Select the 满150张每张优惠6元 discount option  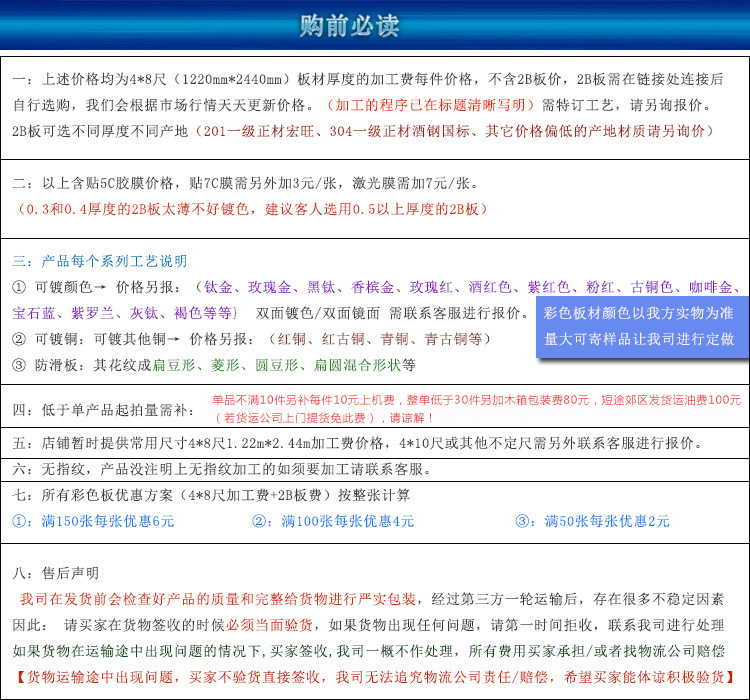[x=93, y=521]
